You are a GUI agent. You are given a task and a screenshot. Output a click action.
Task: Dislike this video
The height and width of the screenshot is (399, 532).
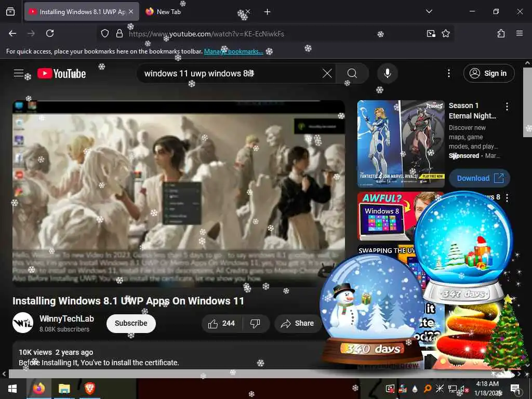pyautogui.click(x=255, y=323)
